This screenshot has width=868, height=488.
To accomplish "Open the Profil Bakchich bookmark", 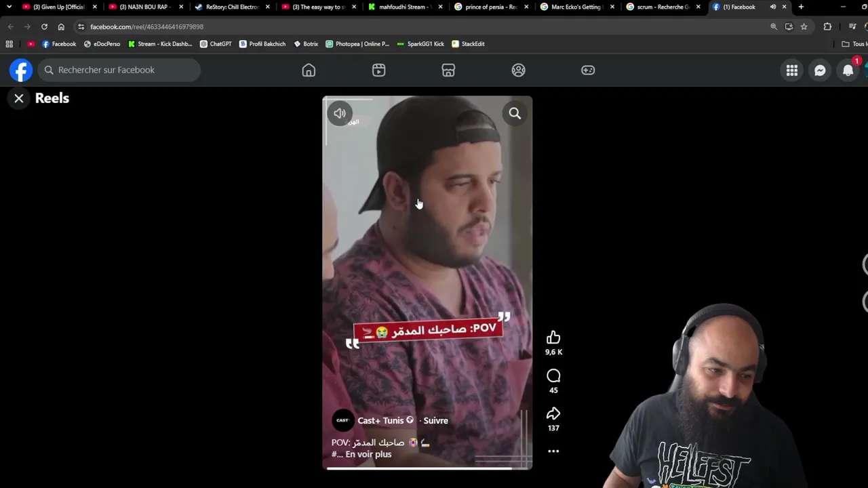I will [x=262, y=44].
